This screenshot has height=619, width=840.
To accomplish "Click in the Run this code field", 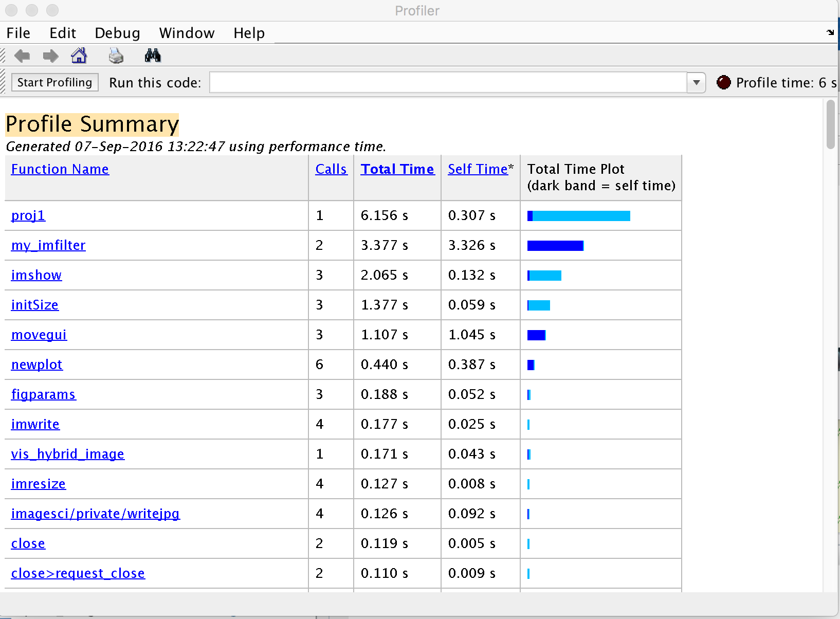I will tap(447, 82).
